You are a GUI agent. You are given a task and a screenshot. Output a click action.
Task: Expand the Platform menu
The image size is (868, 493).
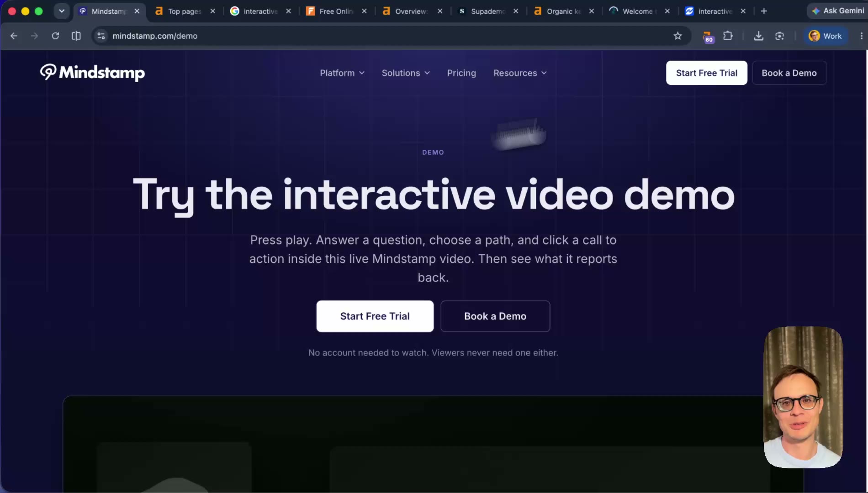342,73
